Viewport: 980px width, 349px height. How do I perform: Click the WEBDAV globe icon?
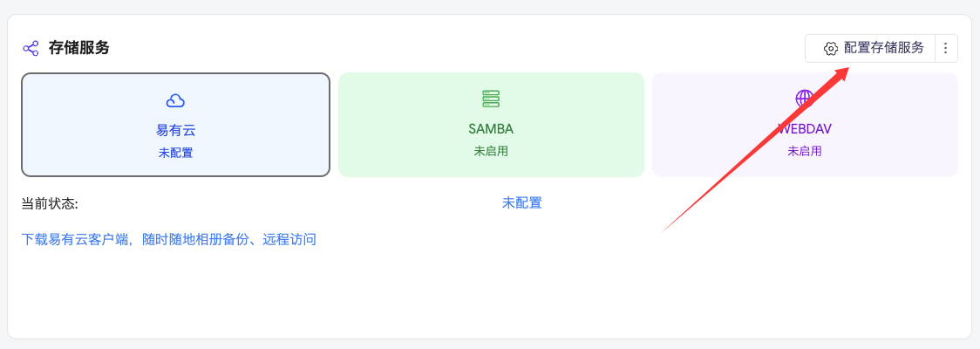(x=805, y=98)
